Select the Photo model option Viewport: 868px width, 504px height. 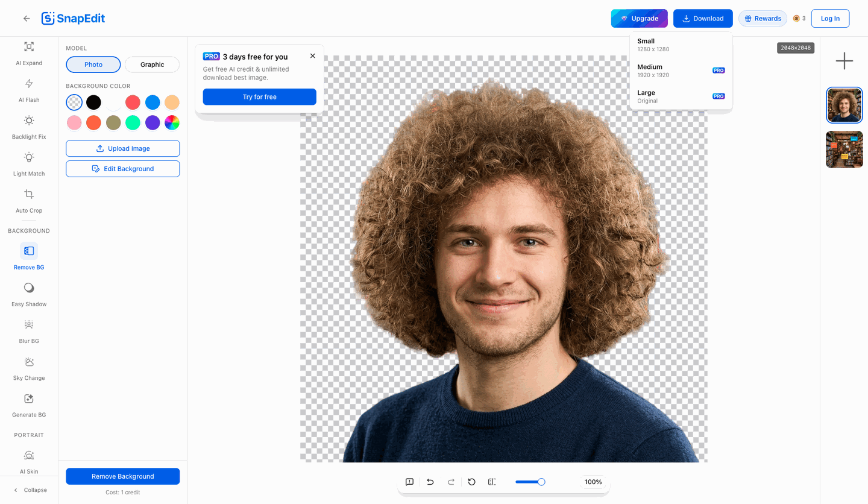(x=93, y=65)
